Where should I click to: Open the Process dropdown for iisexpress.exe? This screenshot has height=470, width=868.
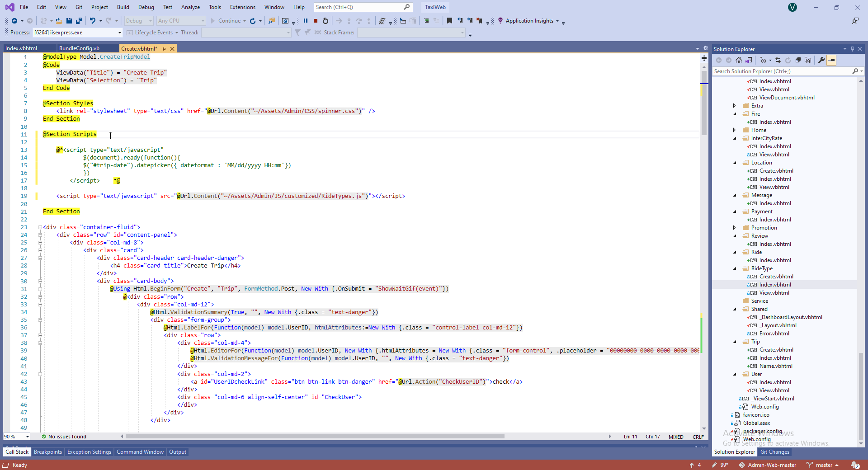pyautogui.click(x=120, y=33)
